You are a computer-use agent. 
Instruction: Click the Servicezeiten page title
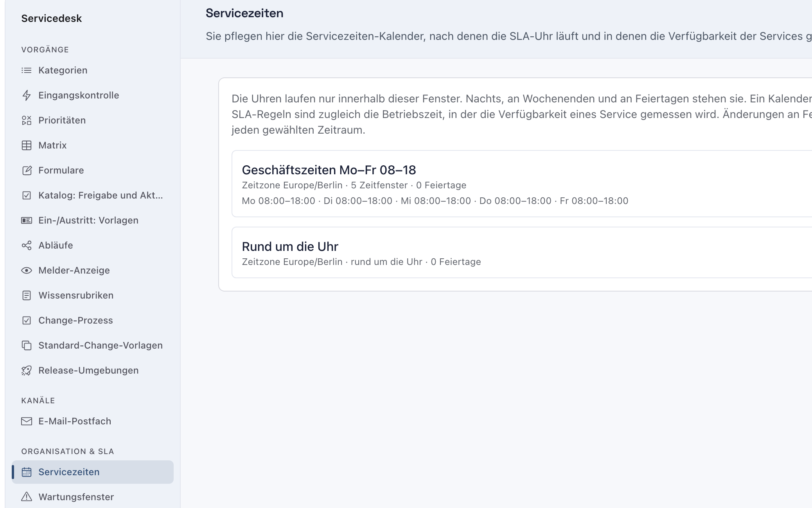coord(244,13)
